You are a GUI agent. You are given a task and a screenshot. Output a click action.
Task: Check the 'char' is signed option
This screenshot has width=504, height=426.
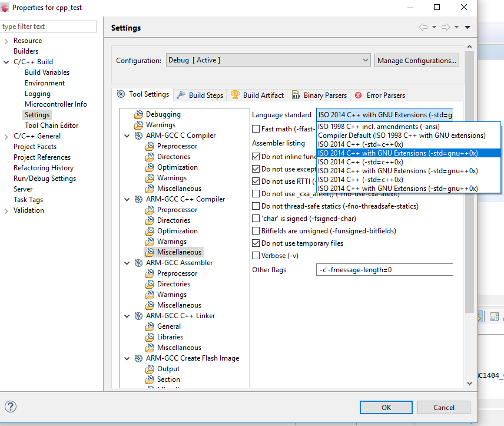tap(256, 219)
